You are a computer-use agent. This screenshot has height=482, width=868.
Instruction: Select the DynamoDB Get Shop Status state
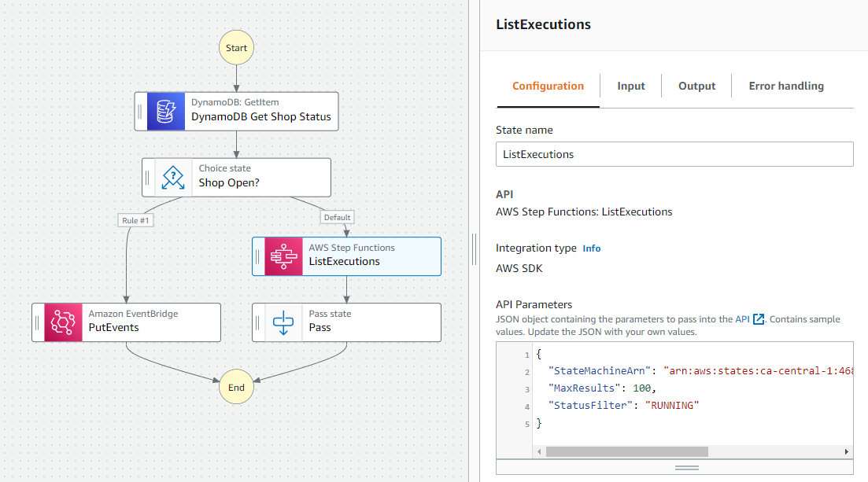click(x=236, y=111)
